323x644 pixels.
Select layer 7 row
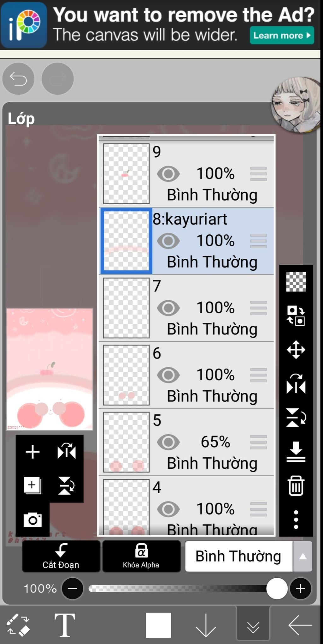point(186,308)
